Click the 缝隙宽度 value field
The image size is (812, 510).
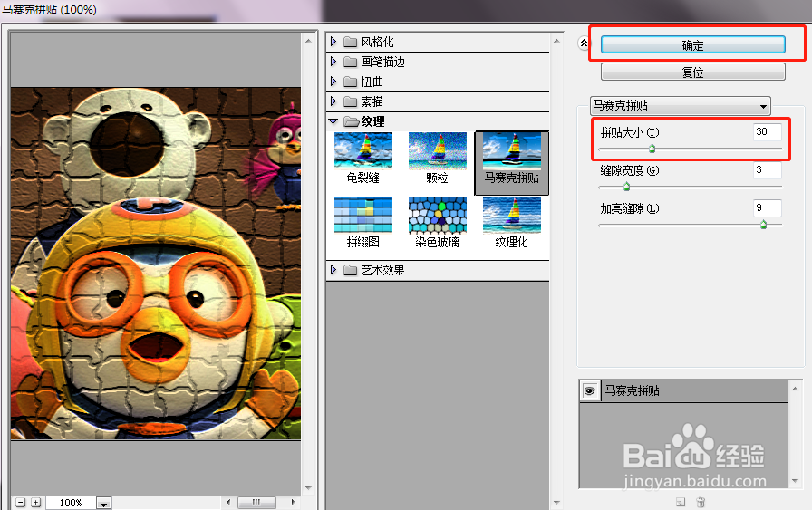click(x=767, y=169)
